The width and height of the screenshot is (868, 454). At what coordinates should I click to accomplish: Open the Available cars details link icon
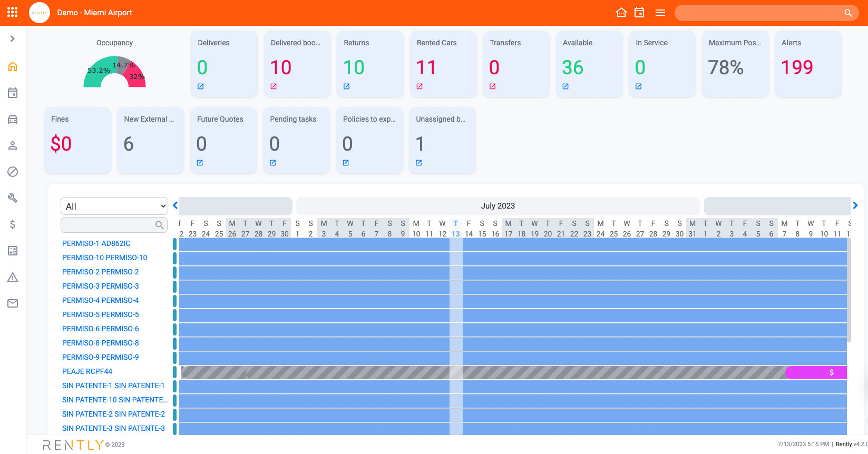pos(565,86)
